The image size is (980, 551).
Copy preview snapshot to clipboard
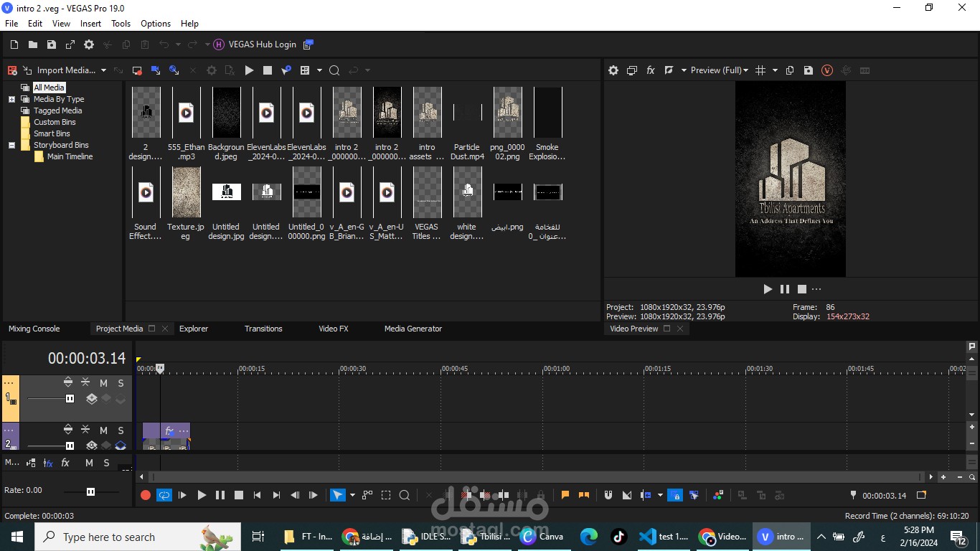point(790,70)
